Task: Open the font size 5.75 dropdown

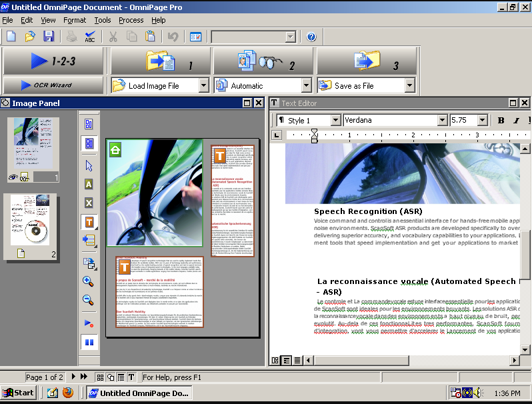Action: coord(482,120)
